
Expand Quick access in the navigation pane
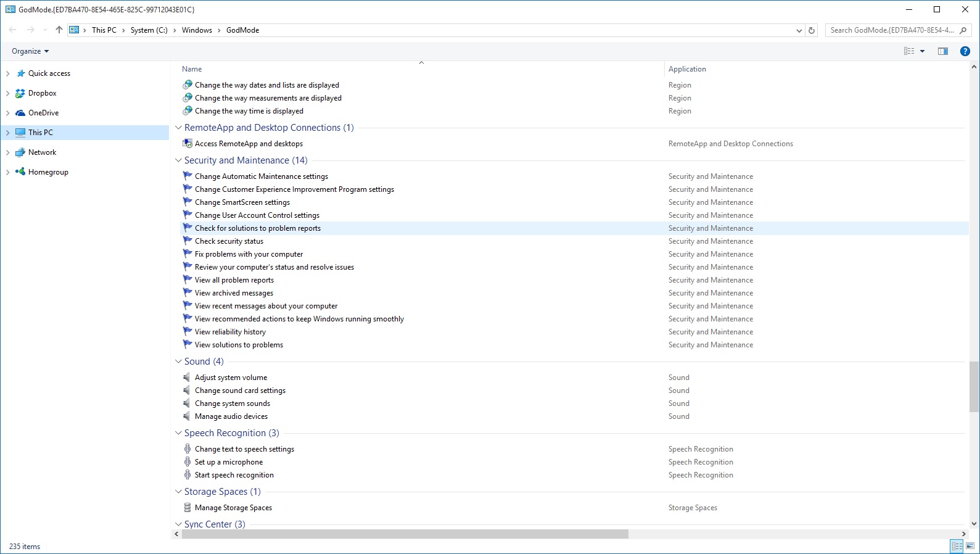pos(7,73)
